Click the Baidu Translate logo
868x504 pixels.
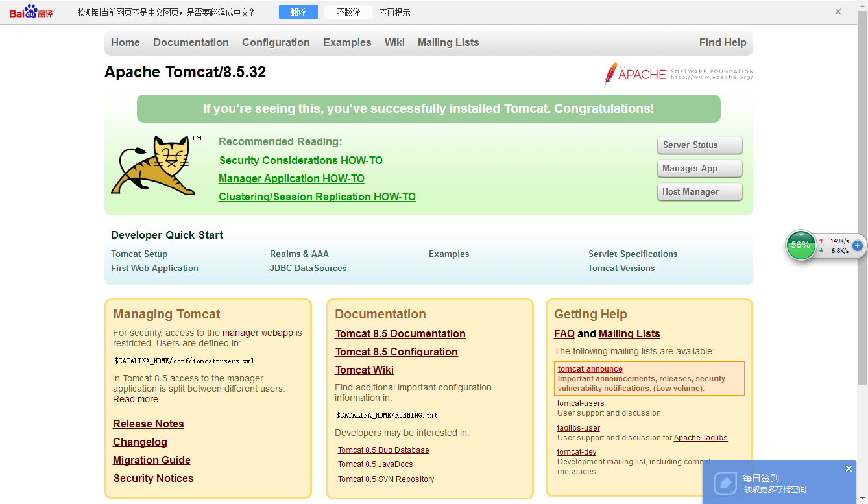point(31,12)
